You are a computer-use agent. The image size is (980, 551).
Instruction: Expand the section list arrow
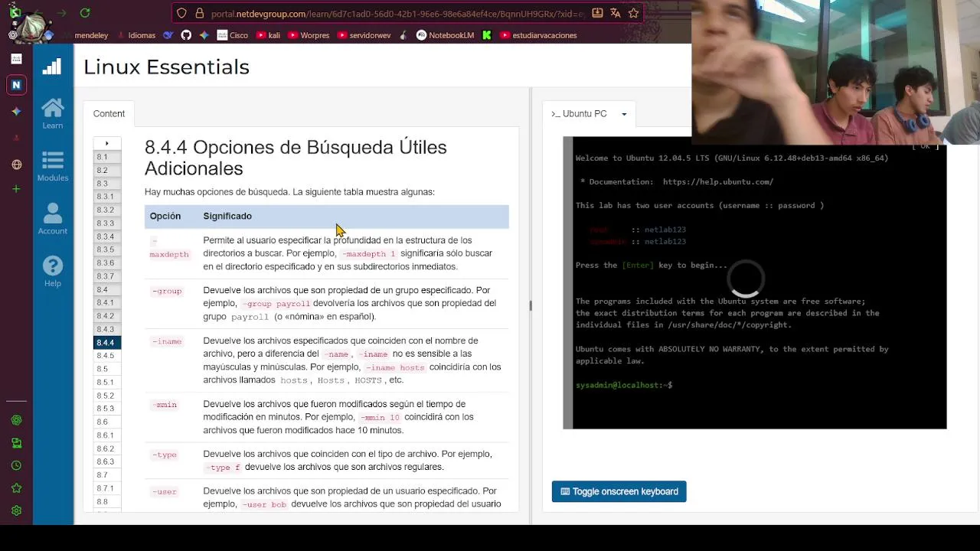point(107,143)
